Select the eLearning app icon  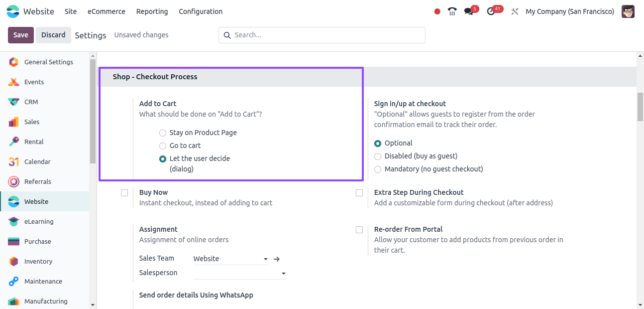[x=14, y=221]
